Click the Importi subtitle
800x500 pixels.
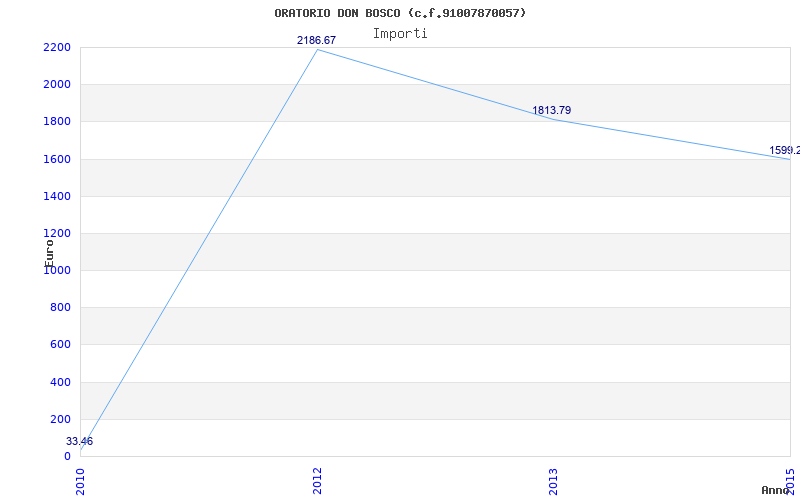[400, 34]
